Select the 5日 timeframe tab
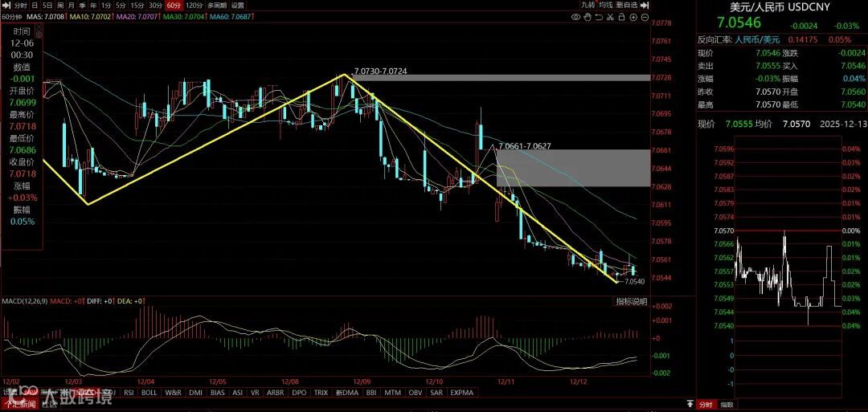 47,6
